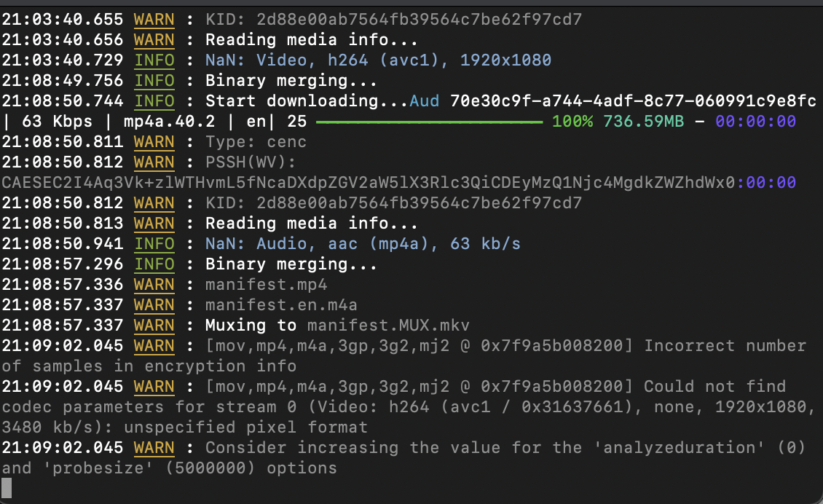Click the manifest.mp4 filename line
The image size is (823, 504).
click(x=266, y=285)
